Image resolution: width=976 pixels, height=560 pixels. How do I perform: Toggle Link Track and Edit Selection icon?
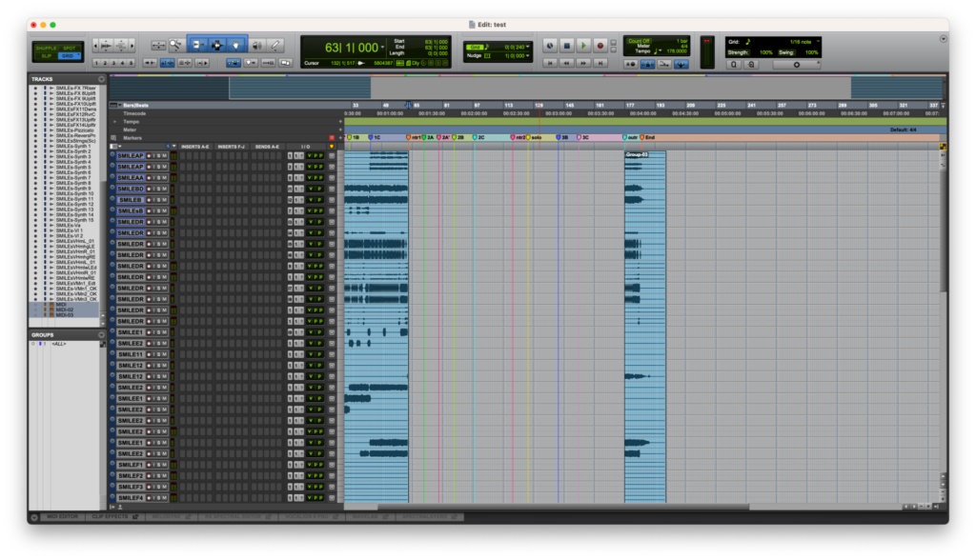[185, 63]
